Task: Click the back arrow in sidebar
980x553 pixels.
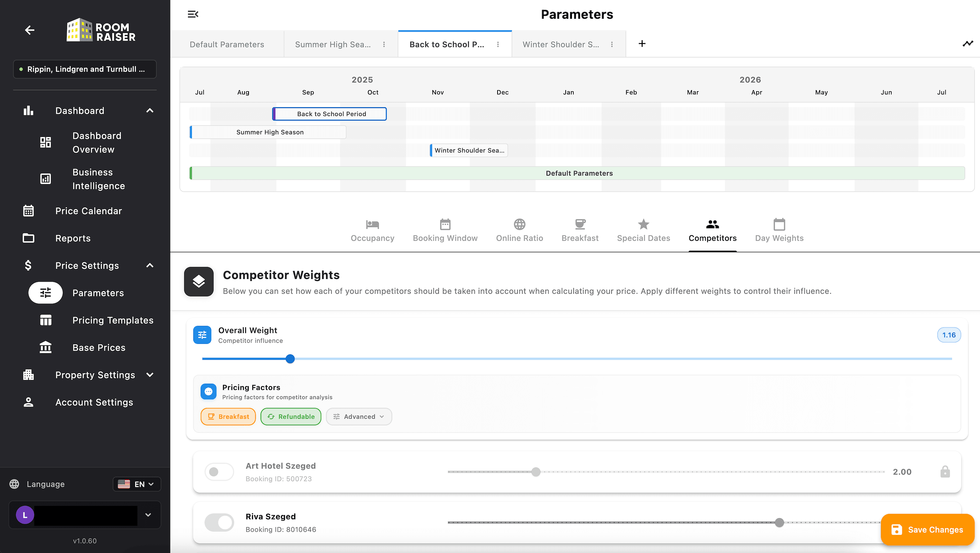Action: (30, 30)
